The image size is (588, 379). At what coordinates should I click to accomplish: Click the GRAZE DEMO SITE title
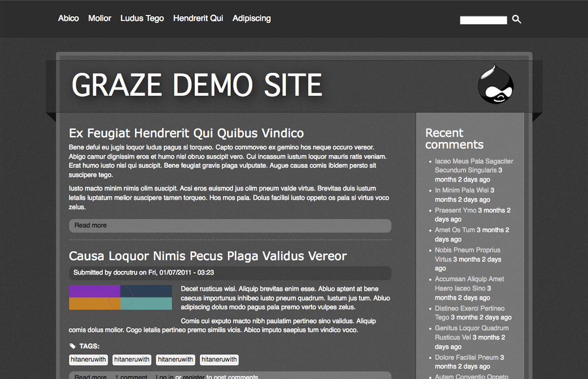(x=197, y=85)
